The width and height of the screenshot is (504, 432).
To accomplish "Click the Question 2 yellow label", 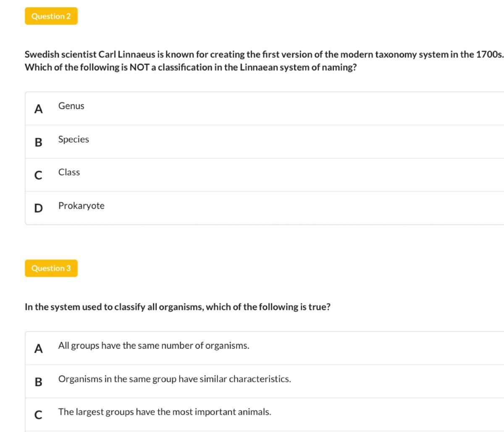I will pos(51,16).
